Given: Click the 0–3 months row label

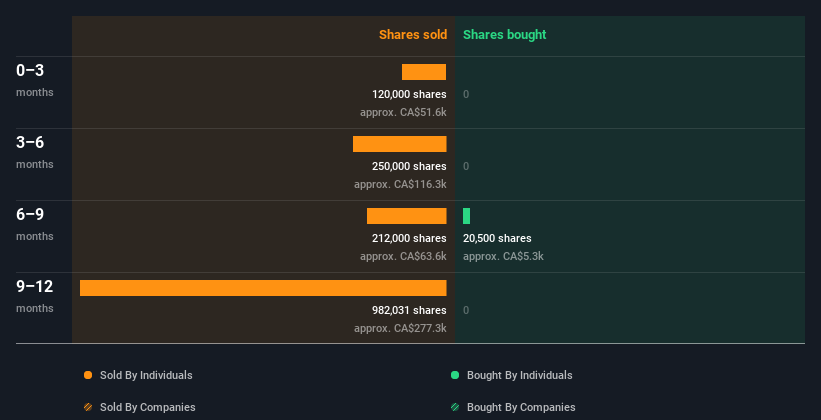Looking at the screenshot, I should (x=35, y=80).
